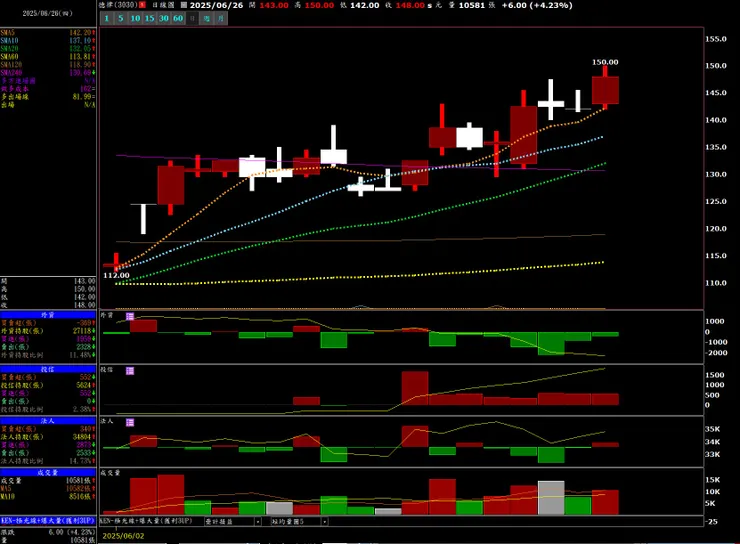Select the 30-minute timeframe button
This screenshot has width=740, height=544.
point(164,18)
